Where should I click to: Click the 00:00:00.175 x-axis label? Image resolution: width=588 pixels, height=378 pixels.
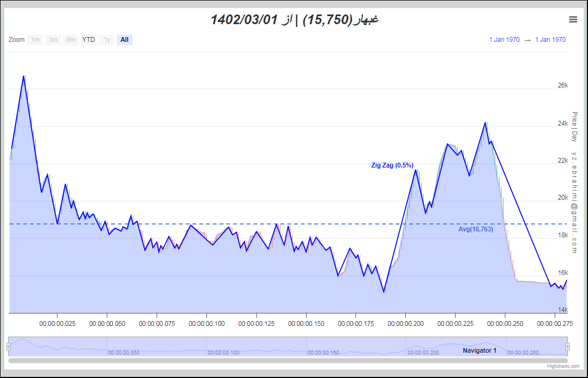356,324
